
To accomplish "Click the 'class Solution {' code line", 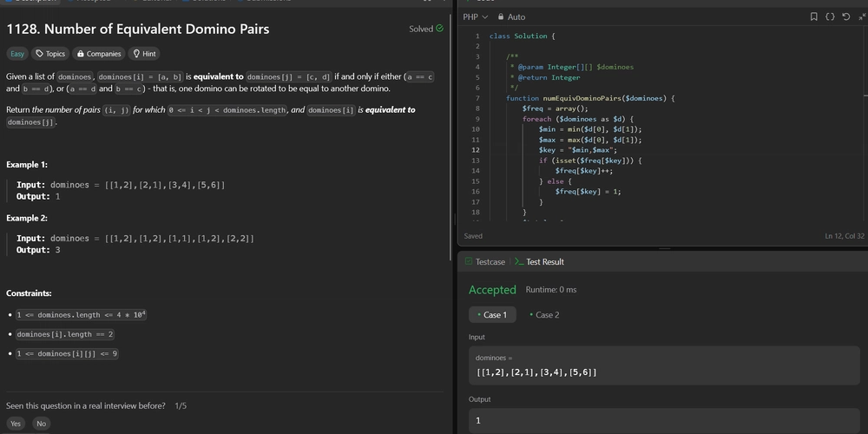I will click(522, 36).
